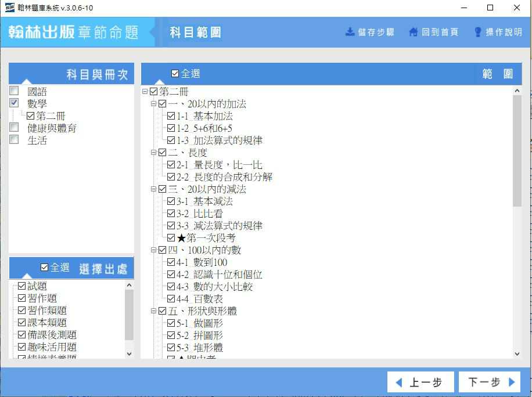The width and height of the screenshot is (532, 397).
Task: Click range tree scrollbar up arrow
Action: (517, 91)
